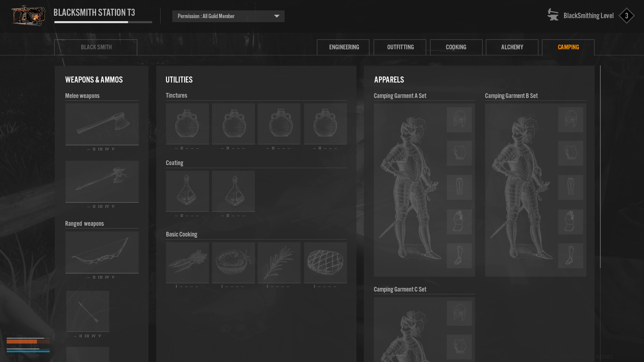Image resolution: width=644 pixels, height=362 pixels.
Task: Click the Black Smith button
Action: click(96, 47)
